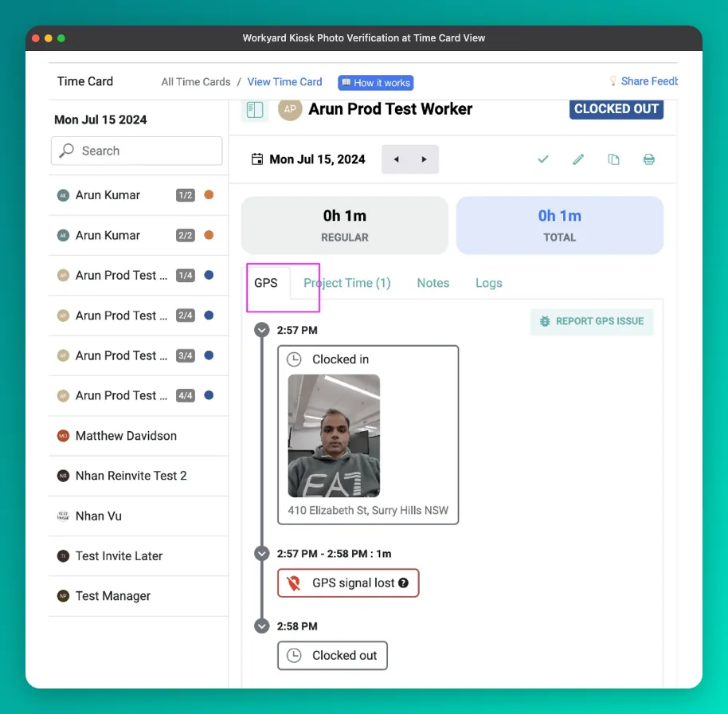The width and height of the screenshot is (728, 714).
Task: Click the REPORT GPS ISSUE button
Action: click(x=592, y=321)
